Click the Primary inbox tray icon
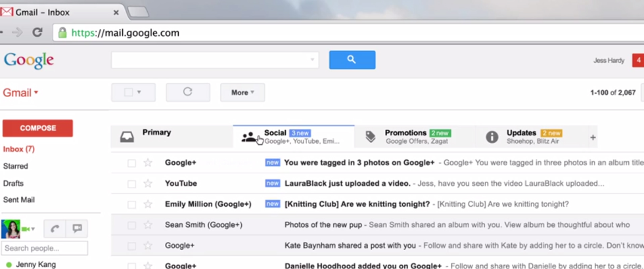644x269 pixels. pyautogui.click(x=127, y=136)
